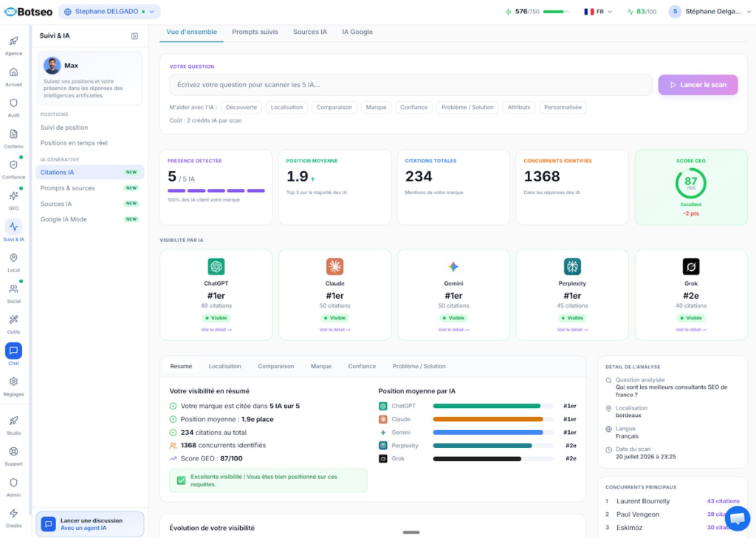Click the Claude visibility card logo

tap(334, 266)
